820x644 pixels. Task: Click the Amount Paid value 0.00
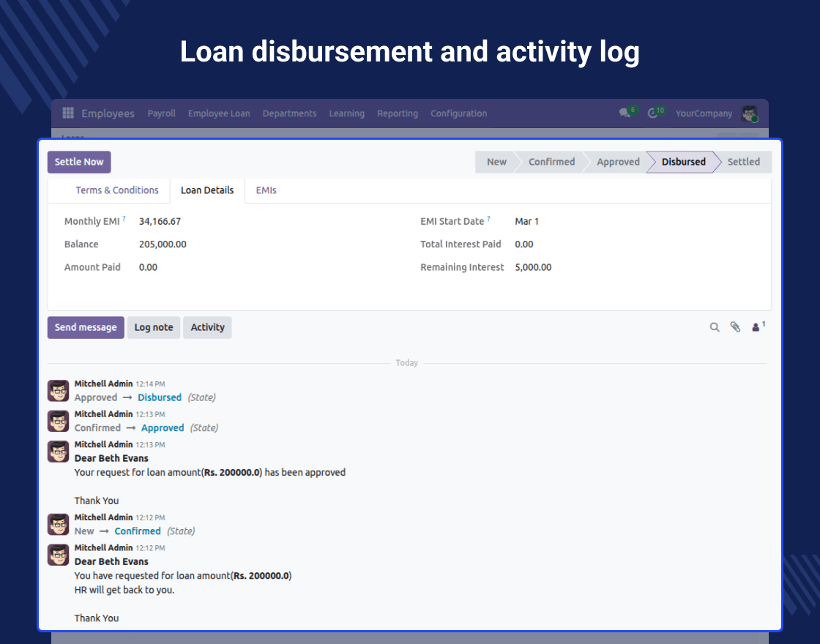click(x=148, y=268)
